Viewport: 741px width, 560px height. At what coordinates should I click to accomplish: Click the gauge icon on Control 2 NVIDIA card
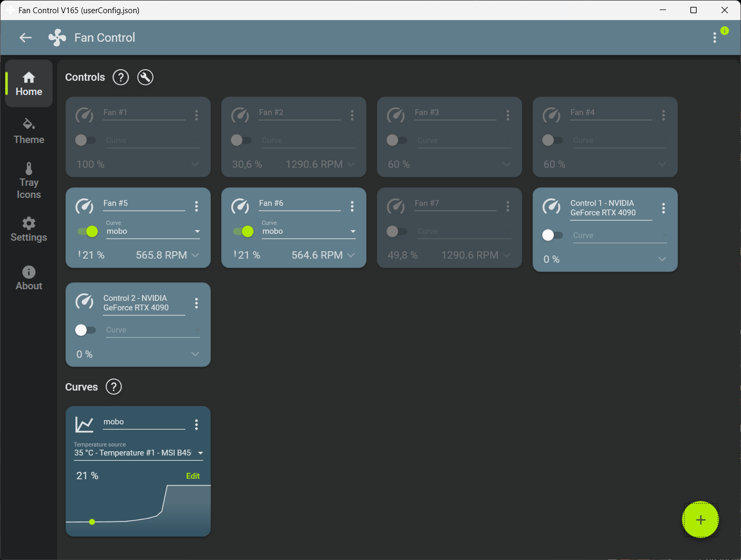point(84,300)
